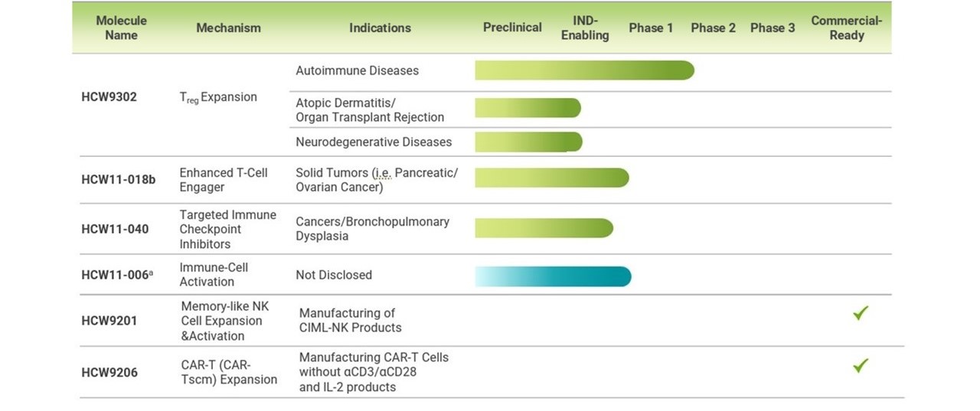
Task: Click the Neurodegenerative Diseases progress bar
Action: click(x=528, y=142)
